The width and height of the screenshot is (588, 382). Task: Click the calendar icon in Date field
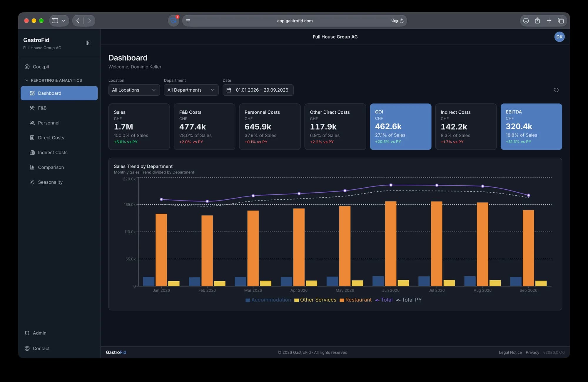229,90
